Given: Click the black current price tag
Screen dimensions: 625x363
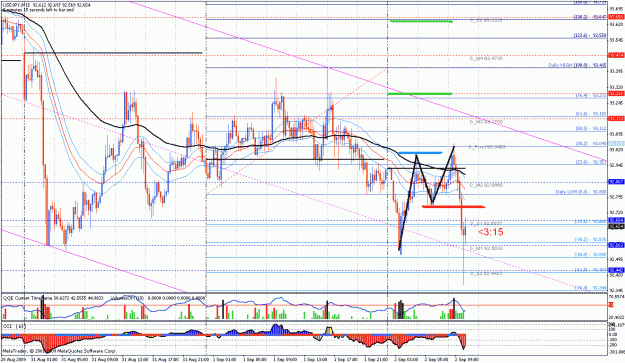Looking at the screenshot, I should 616,227.
